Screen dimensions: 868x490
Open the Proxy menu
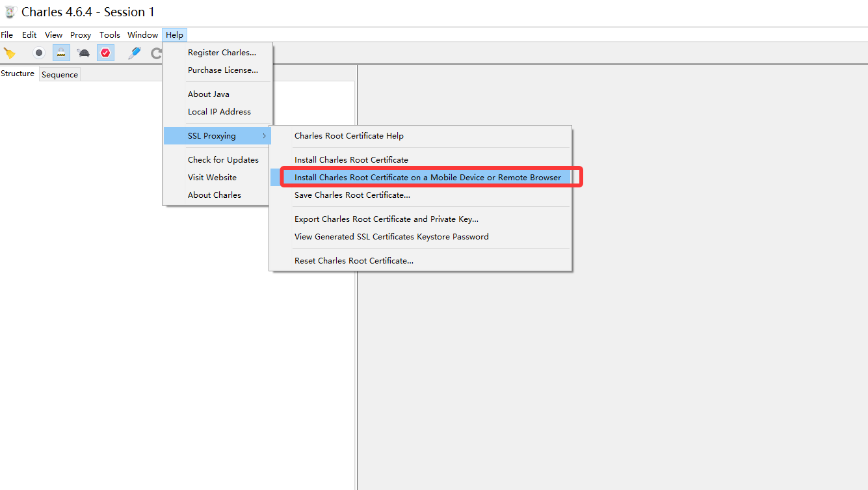(x=81, y=35)
